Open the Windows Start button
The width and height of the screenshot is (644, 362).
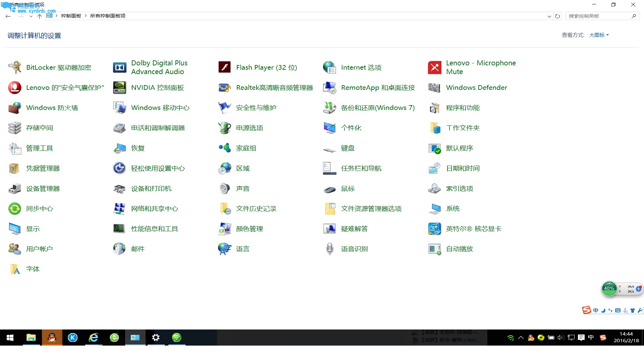(x=10, y=338)
